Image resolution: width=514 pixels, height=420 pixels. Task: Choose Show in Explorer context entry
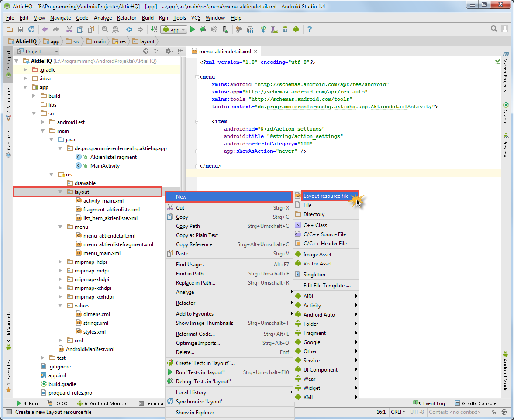pyautogui.click(x=228, y=413)
